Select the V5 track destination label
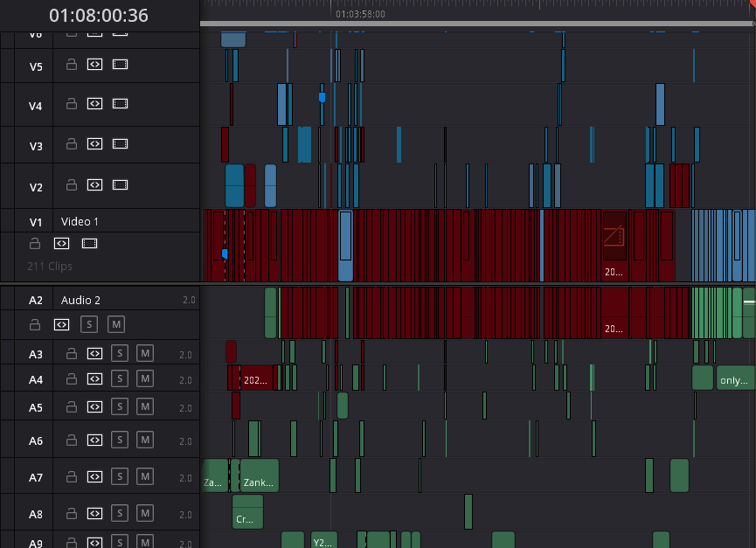The height and width of the screenshot is (548, 756). click(35, 66)
